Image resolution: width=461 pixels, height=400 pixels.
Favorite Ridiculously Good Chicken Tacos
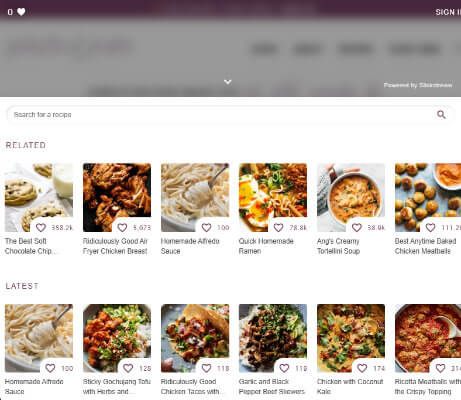(206, 368)
